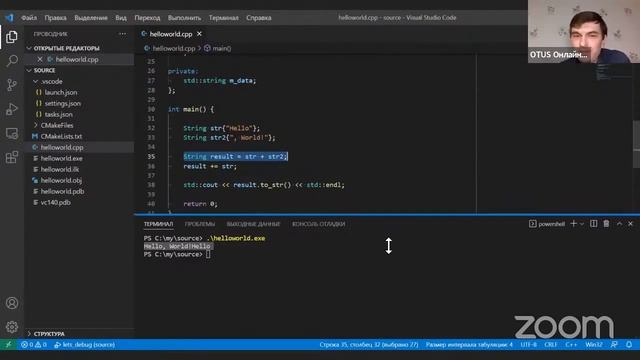
Task: Select helloworld.cpp in SOURCE tree
Action: [62, 147]
